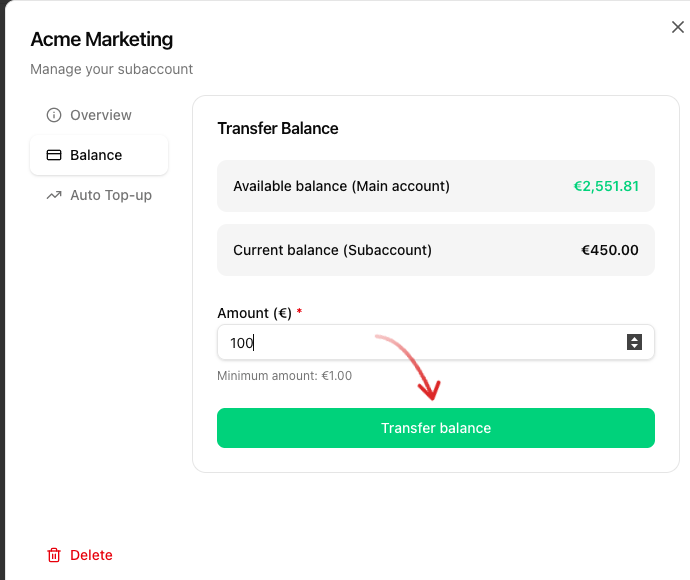Click 'Manage your subaccount' subtitle
The height and width of the screenshot is (580, 690).
point(111,69)
